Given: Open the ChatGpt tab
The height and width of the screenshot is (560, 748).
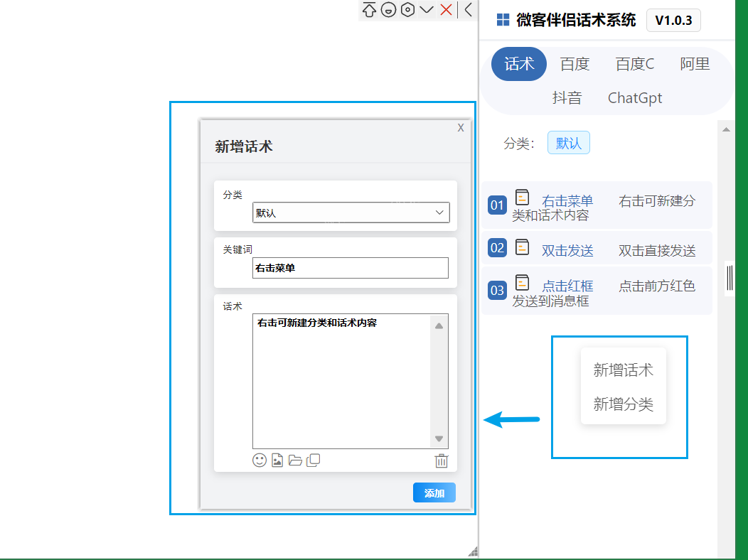Looking at the screenshot, I should coord(634,97).
